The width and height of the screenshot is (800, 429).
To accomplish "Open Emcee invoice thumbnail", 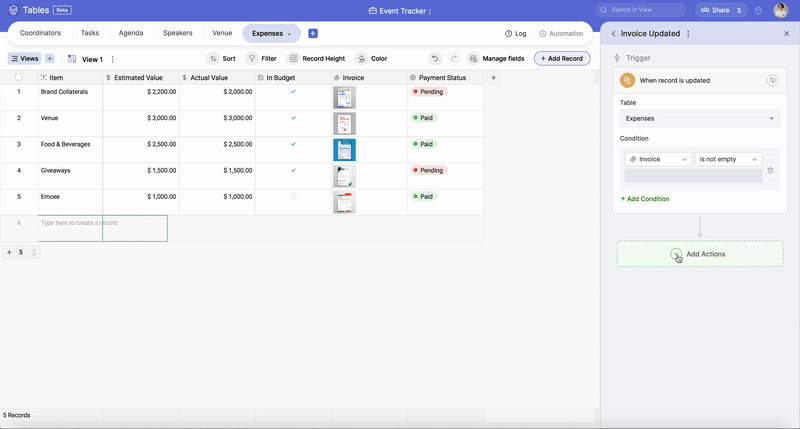I will [x=344, y=203].
